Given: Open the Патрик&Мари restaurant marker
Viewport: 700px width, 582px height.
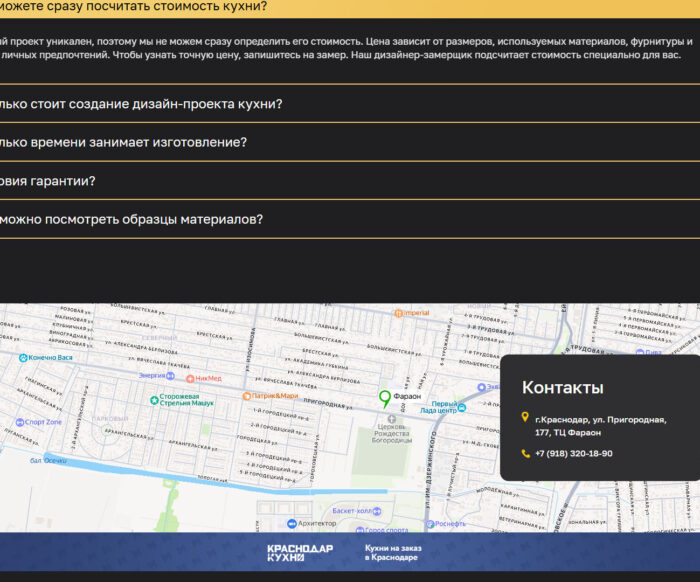Looking at the screenshot, I should [246, 396].
